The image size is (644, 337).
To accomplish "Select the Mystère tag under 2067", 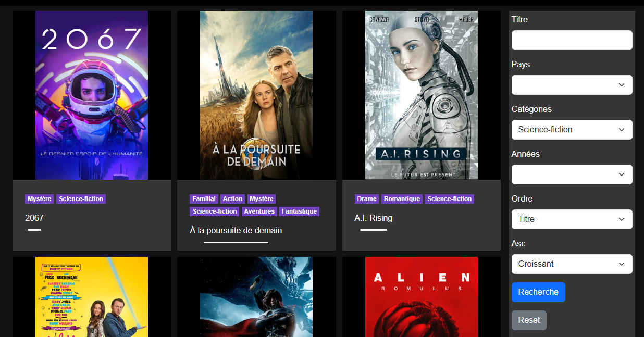I will [x=40, y=199].
